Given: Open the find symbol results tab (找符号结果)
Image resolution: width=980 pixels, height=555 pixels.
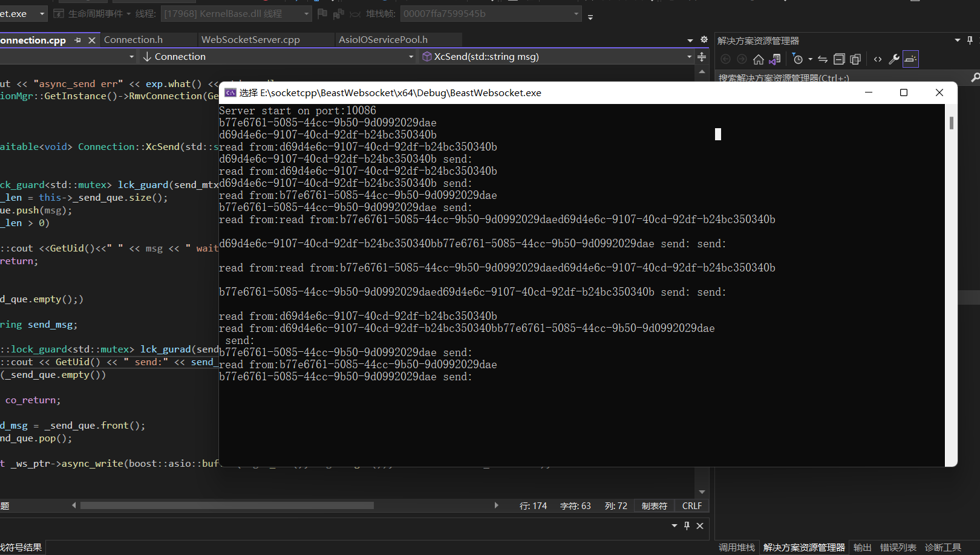Looking at the screenshot, I should [21, 548].
